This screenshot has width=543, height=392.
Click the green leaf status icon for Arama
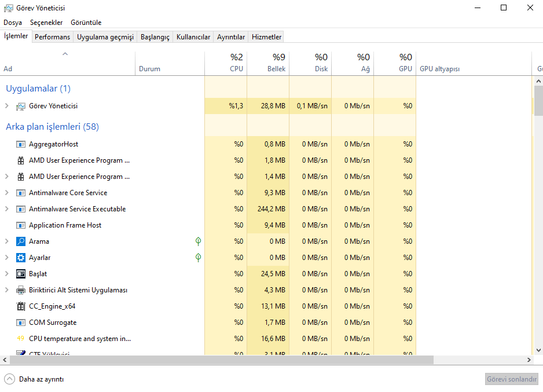(198, 241)
